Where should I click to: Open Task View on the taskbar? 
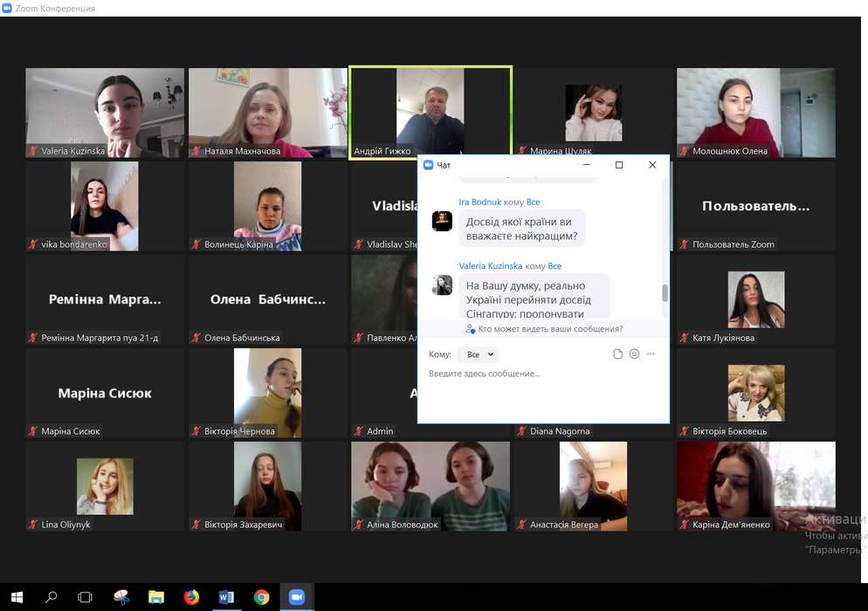(x=86, y=597)
